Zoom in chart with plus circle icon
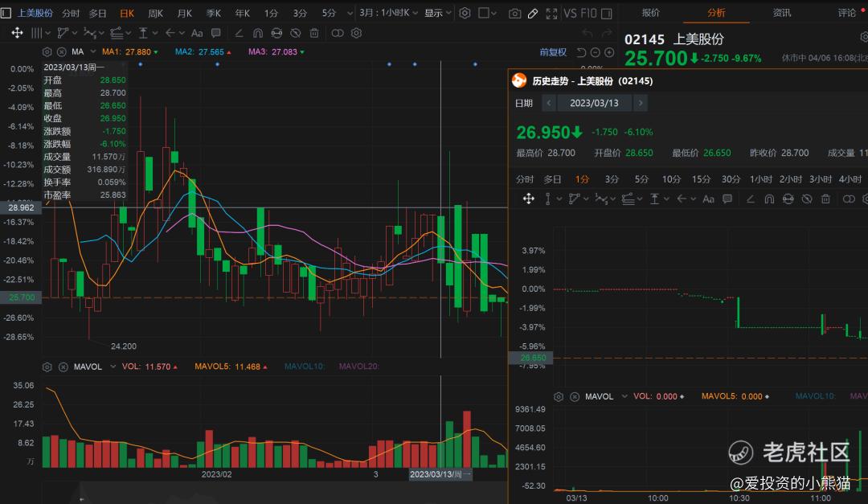868x504 pixels. [609, 52]
